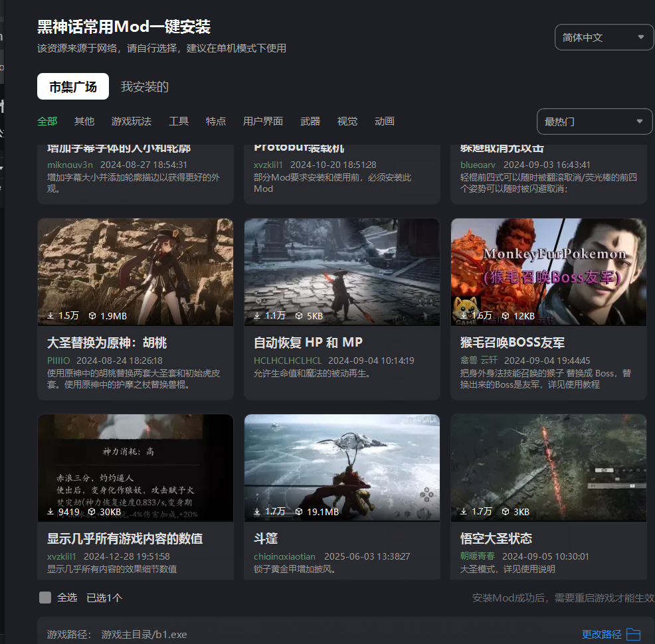Click the title 大圣替换为原神:胡桃

[107, 343]
